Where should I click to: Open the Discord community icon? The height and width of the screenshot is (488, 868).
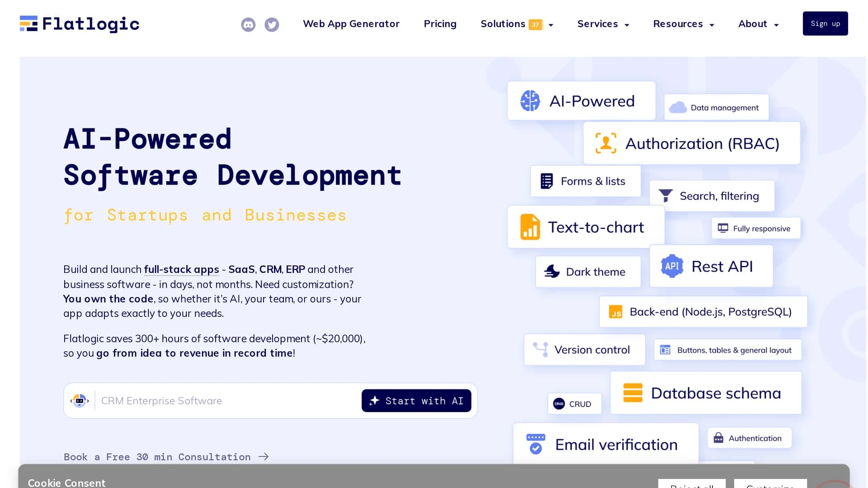(248, 24)
